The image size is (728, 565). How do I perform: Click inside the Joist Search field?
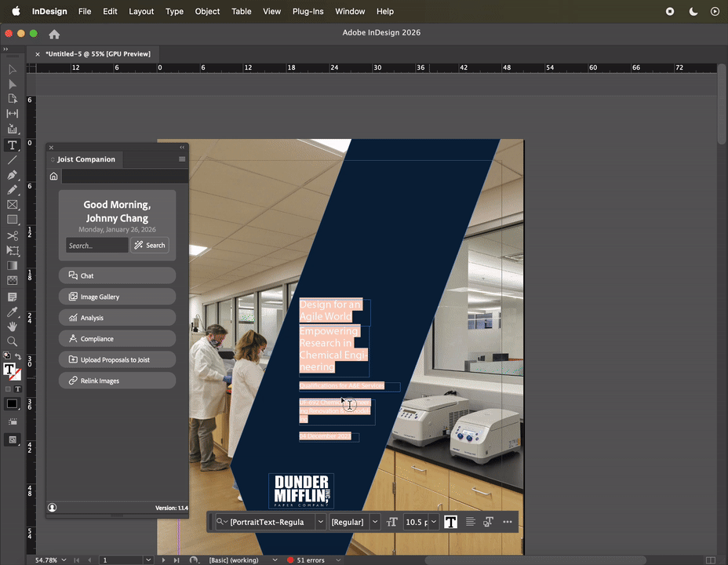97,245
